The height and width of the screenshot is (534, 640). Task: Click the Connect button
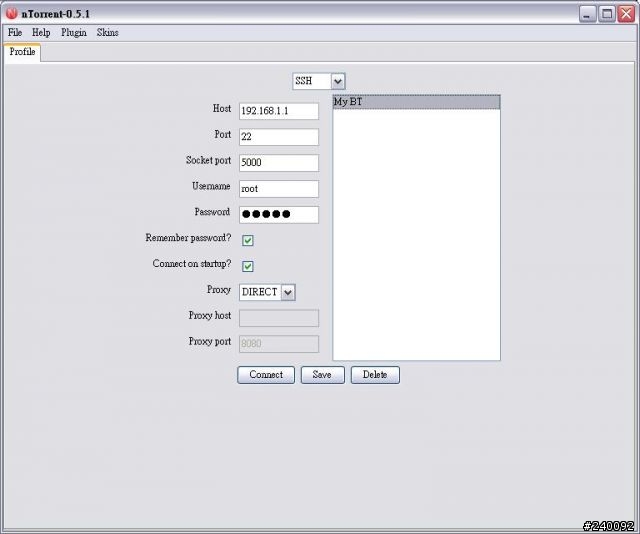tap(266, 375)
